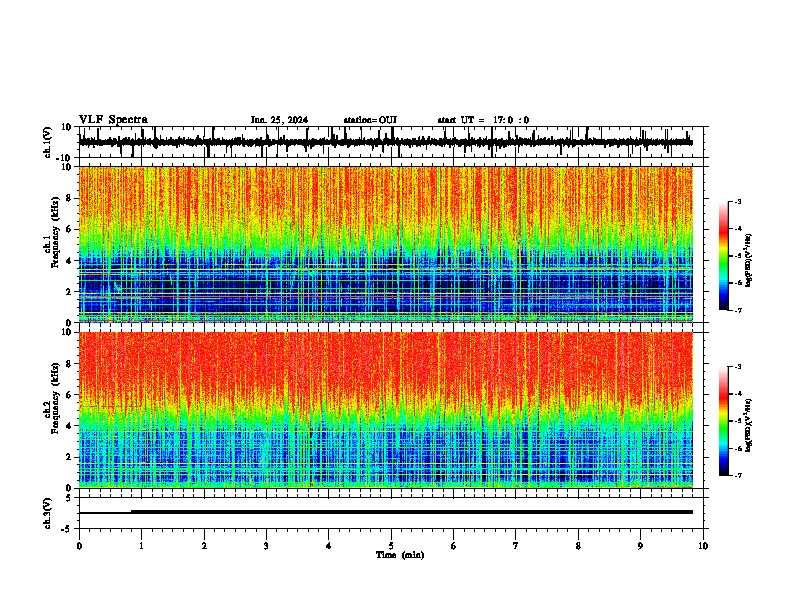Viewport: 792px width, 612px height.
Task: Click the "6" kHz tick of ch.1 spectrogram
Action: pos(70,230)
